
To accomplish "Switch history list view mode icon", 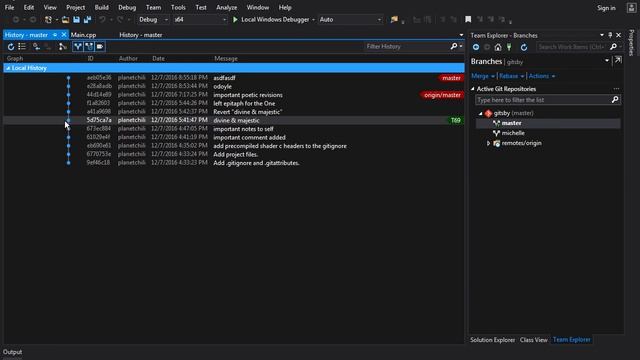I will point(22,47).
